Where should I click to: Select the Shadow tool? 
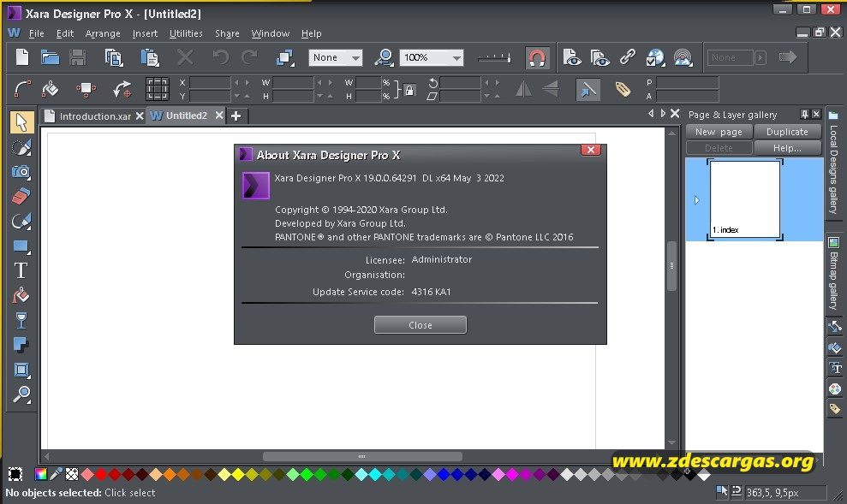[21, 346]
